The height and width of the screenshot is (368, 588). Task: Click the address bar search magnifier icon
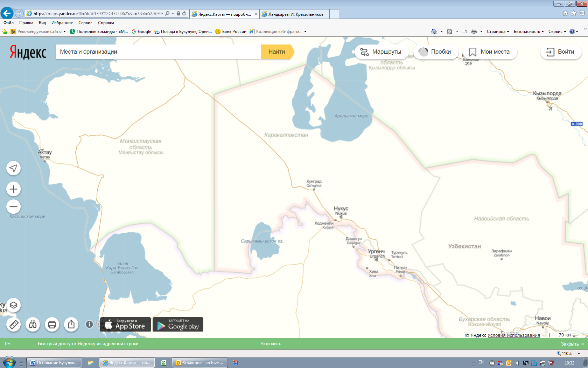[x=167, y=13]
